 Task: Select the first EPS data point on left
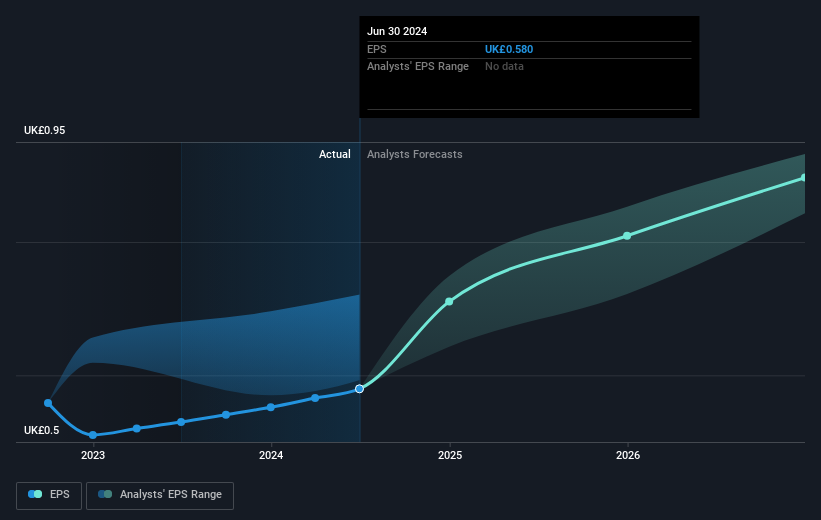(x=48, y=403)
